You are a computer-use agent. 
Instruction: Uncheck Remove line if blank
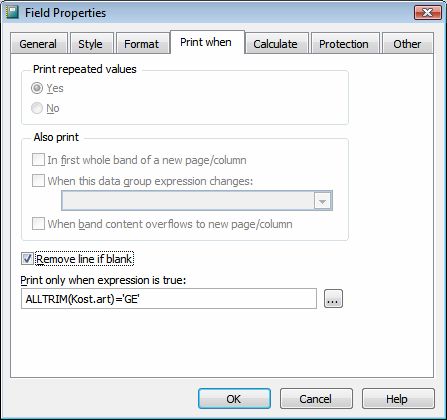(27, 259)
